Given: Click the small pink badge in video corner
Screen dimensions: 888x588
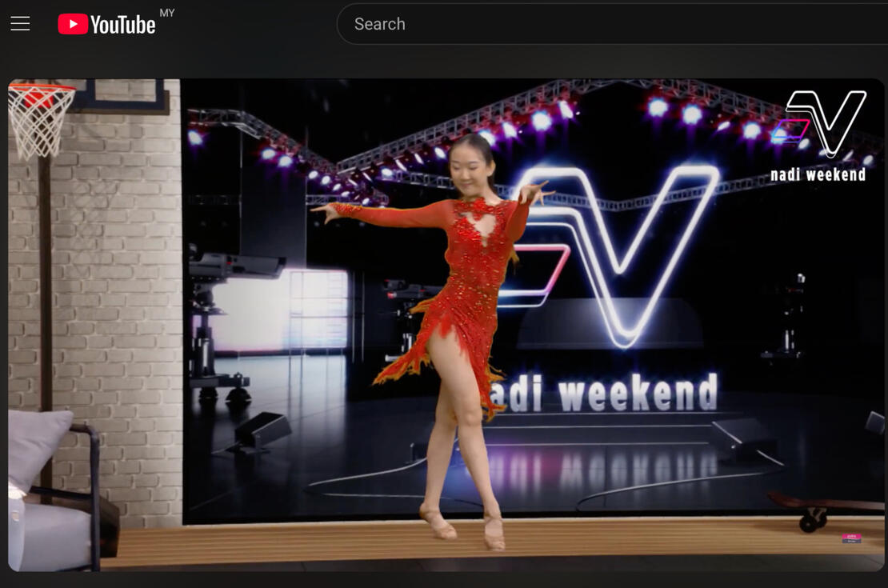Looking at the screenshot, I should click(851, 538).
